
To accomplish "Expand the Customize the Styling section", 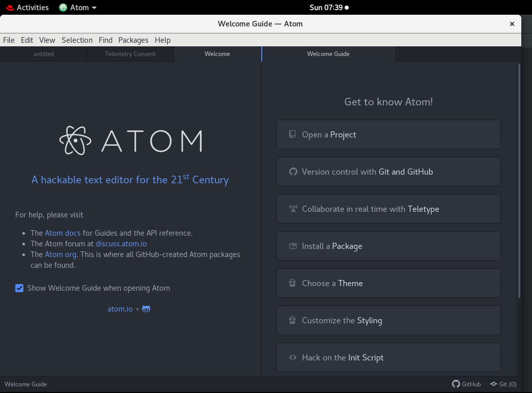I will point(388,320).
